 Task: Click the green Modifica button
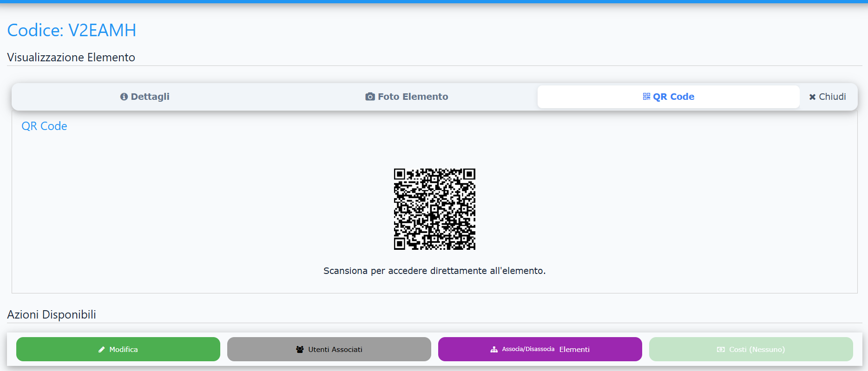[118, 349]
